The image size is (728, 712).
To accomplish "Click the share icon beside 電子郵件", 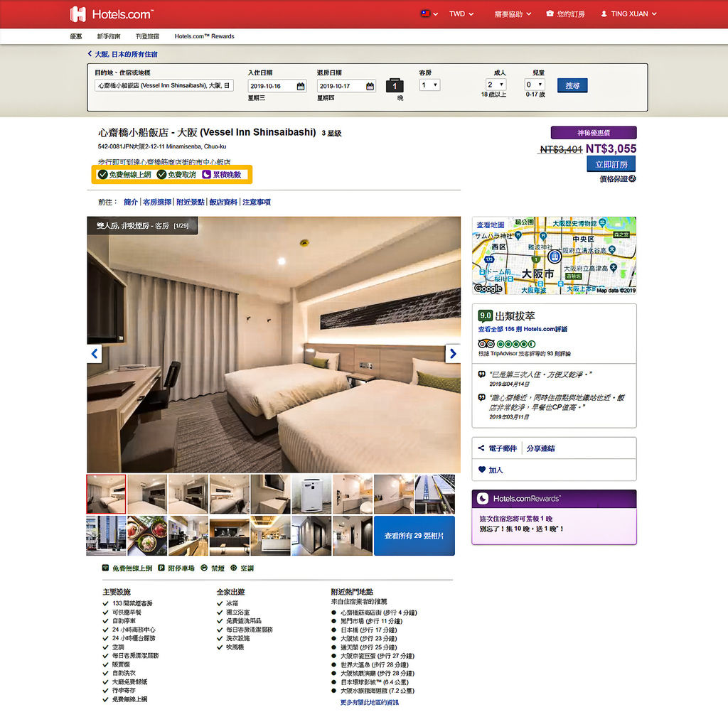I will [481, 448].
